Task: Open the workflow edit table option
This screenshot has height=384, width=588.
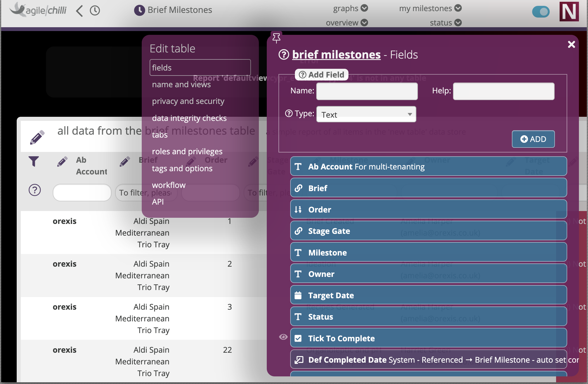Action: point(169,185)
